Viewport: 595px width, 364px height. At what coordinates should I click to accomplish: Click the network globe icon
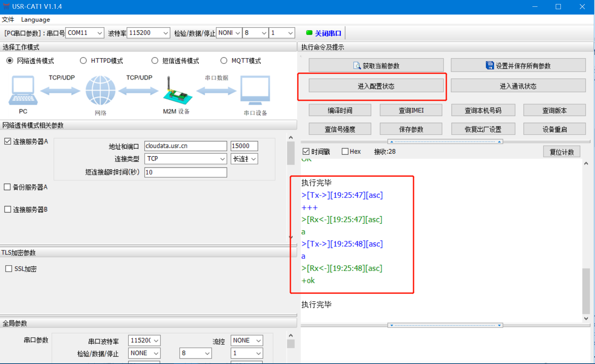[100, 90]
